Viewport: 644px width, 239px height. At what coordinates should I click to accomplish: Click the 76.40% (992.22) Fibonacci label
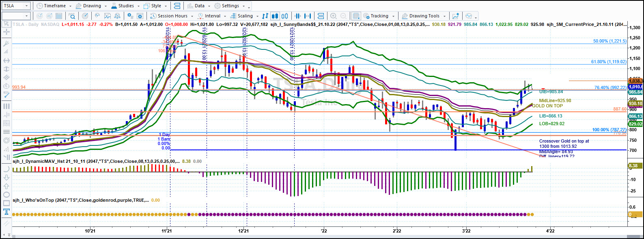click(x=610, y=87)
